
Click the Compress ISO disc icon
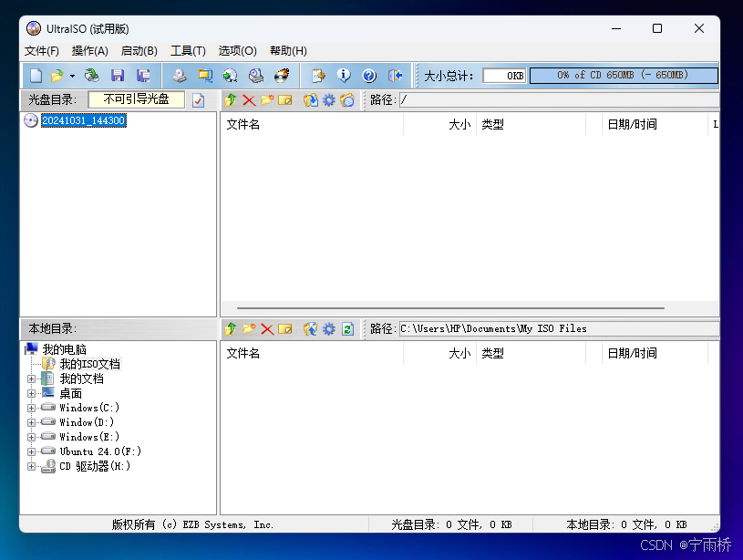pos(256,76)
